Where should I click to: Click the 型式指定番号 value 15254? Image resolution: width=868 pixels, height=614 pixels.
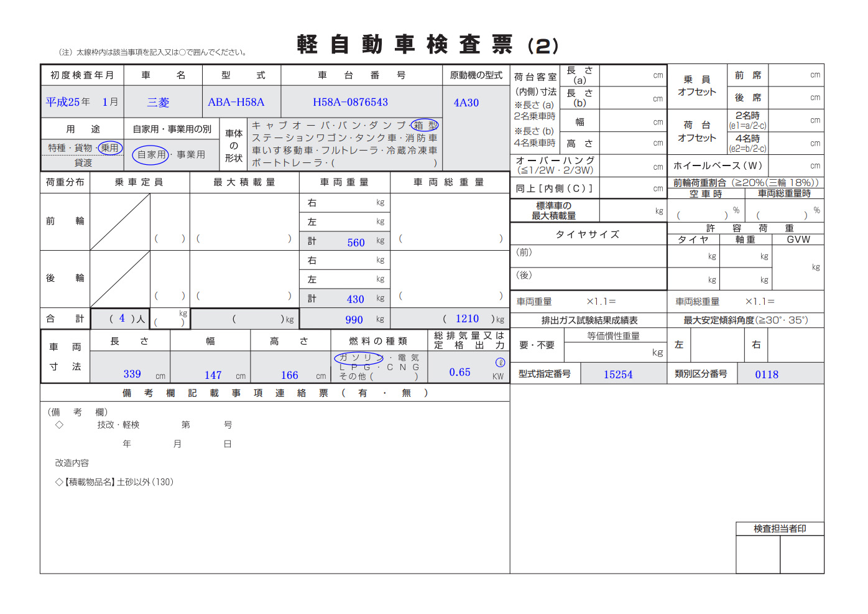pos(617,374)
